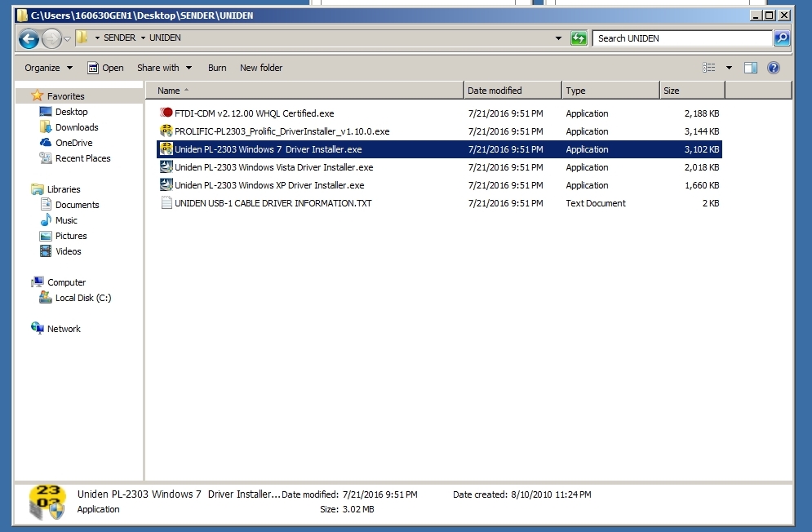Image resolution: width=812 pixels, height=532 pixels.
Task: Open the Organize menu
Action: pos(49,68)
